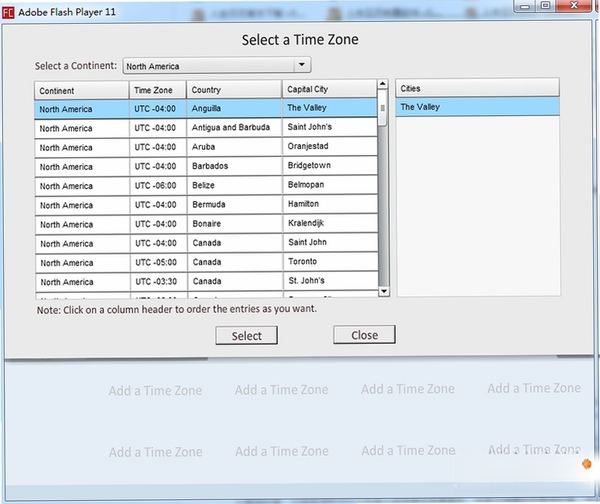
Task: Select the Aruba country cell
Action: (234, 147)
